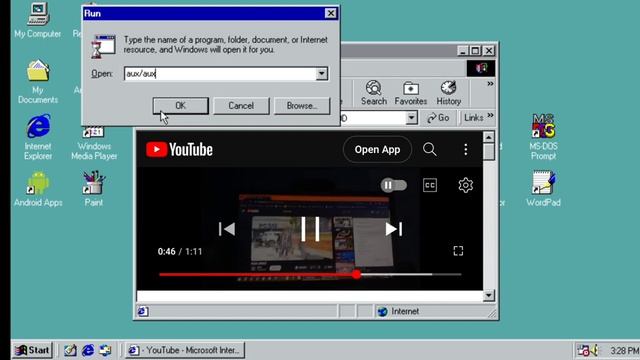This screenshot has height=360, width=640.
Task: Enter fullscreen video mode
Action: (x=458, y=251)
